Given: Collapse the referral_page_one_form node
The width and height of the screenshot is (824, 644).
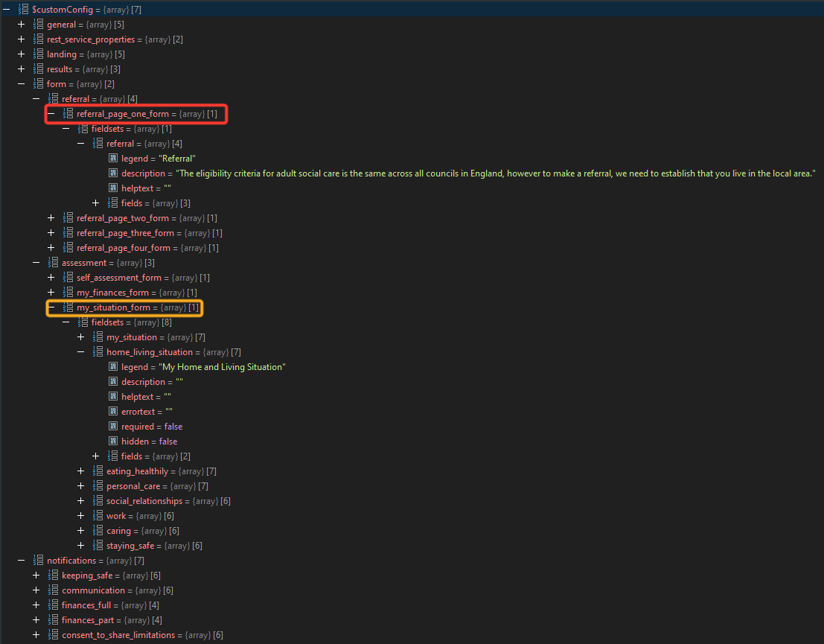Looking at the screenshot, I should point(51,114).
